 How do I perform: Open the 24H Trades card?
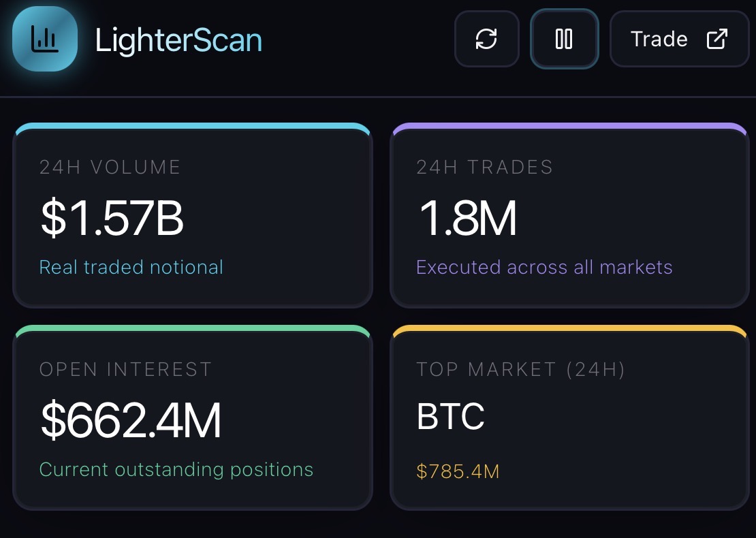[569, 215]
